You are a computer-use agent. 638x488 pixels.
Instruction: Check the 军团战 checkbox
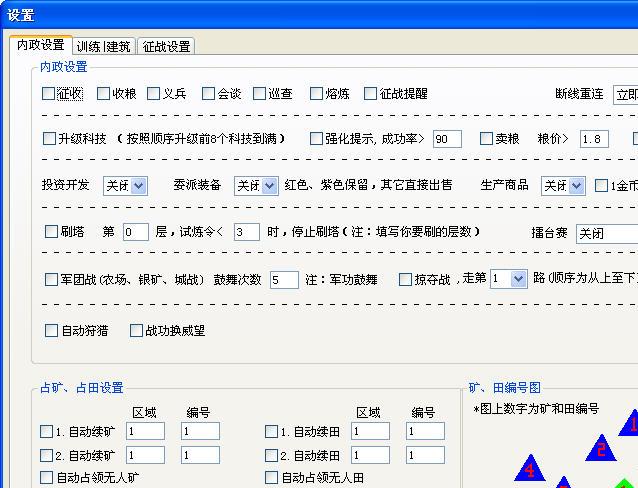click(x=52, y=280)
